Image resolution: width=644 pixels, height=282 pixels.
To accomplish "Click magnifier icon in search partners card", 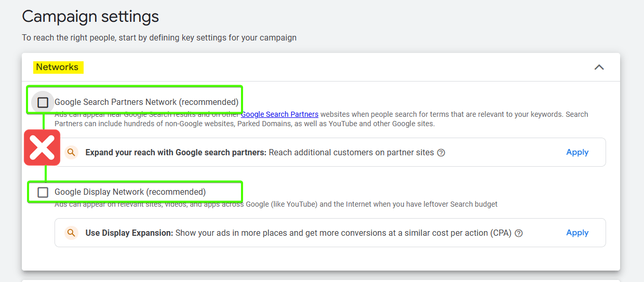I will tap(71, 152).
